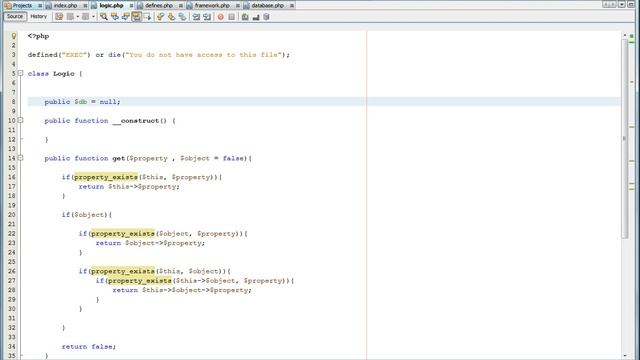This screenshot has height=360, width=640.
Task: Go to previous search occurrence
Action: [x=115, y=17]
